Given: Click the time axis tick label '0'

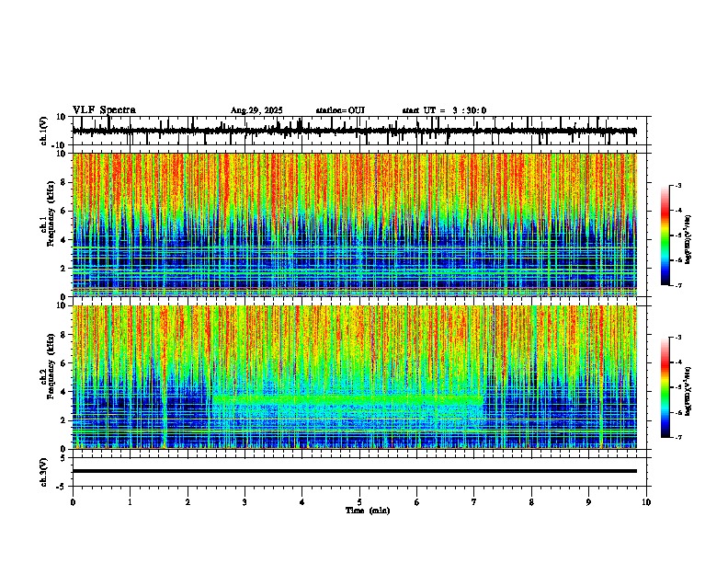Looking at the screenshot, I should [x=73, y=502].
